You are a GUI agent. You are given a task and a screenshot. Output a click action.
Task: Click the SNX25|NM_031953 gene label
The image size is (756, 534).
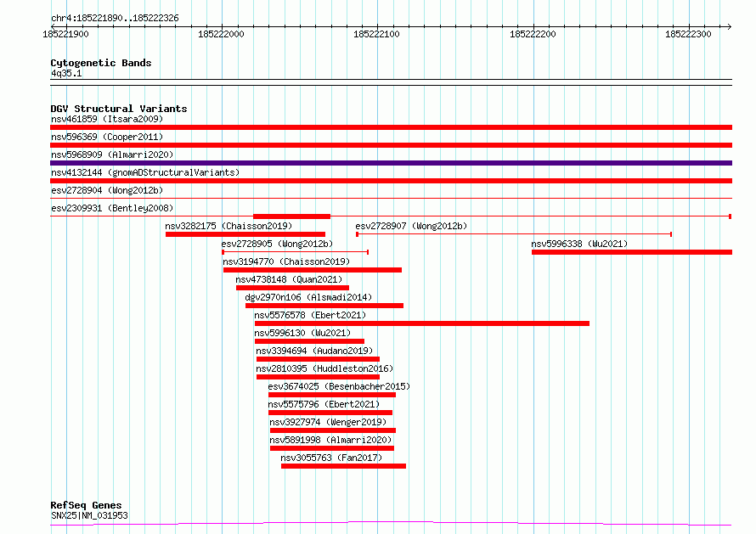click(x=89, y=515)
